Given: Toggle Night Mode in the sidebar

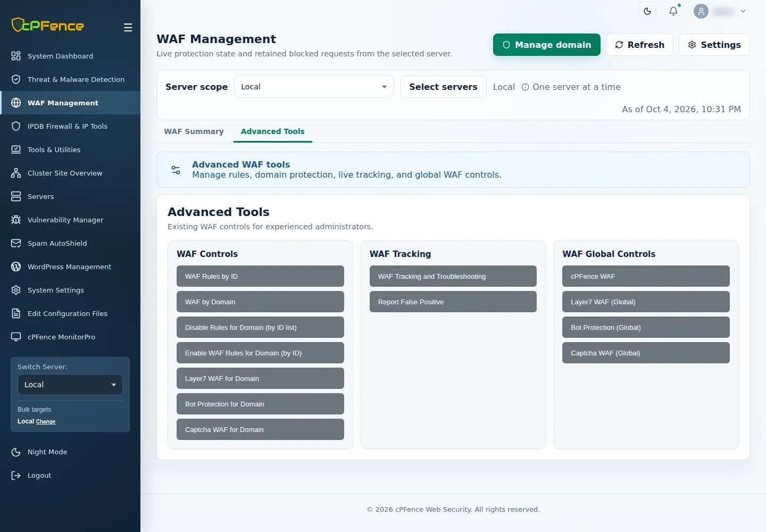Looking at the screenshot, I should coord(70,452).
